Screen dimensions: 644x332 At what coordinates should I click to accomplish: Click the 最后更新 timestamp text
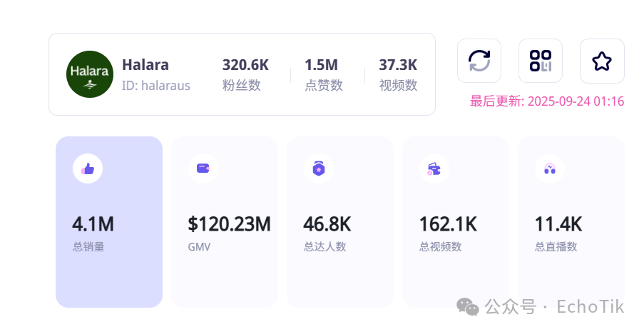[x=547, y=101]
